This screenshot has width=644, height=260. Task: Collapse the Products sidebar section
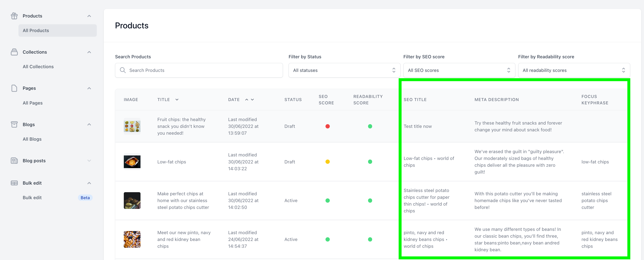pyautogui.click(x=89, y=16)
